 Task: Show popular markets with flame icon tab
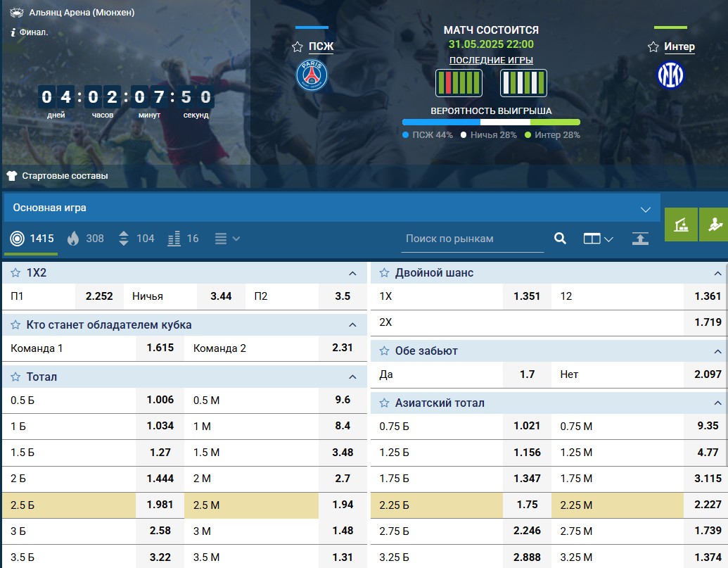85,239
